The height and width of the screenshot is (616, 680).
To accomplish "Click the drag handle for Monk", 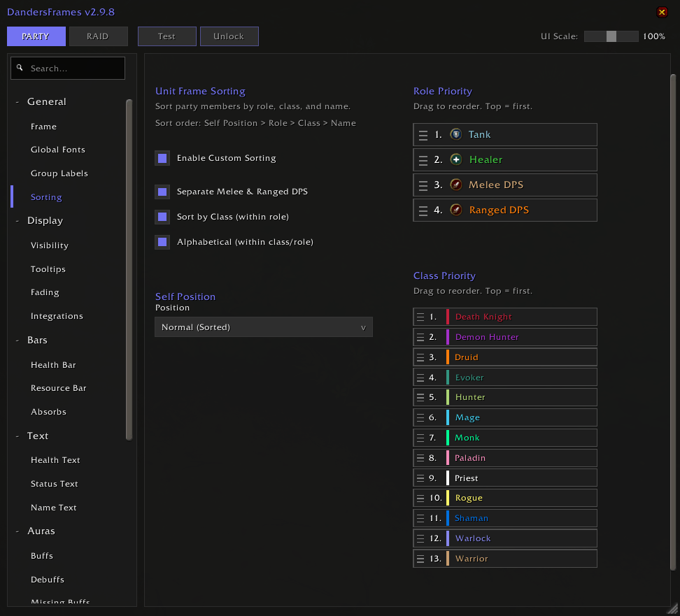I will pos(420,438).
